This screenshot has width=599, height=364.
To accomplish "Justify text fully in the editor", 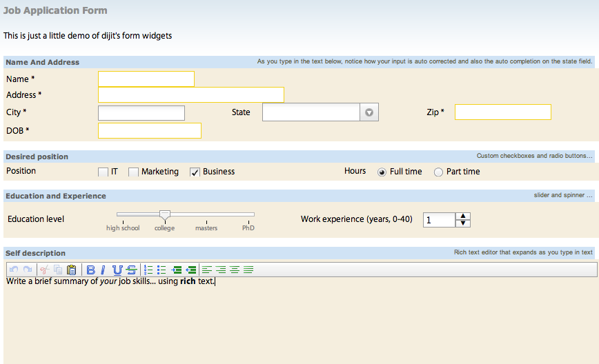I will 248,270.
